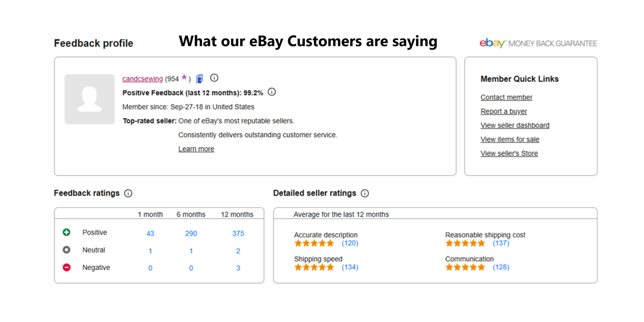Click info icon beside Positive Feedback percentage
644x322 pixels.
[x=272, y=92]
